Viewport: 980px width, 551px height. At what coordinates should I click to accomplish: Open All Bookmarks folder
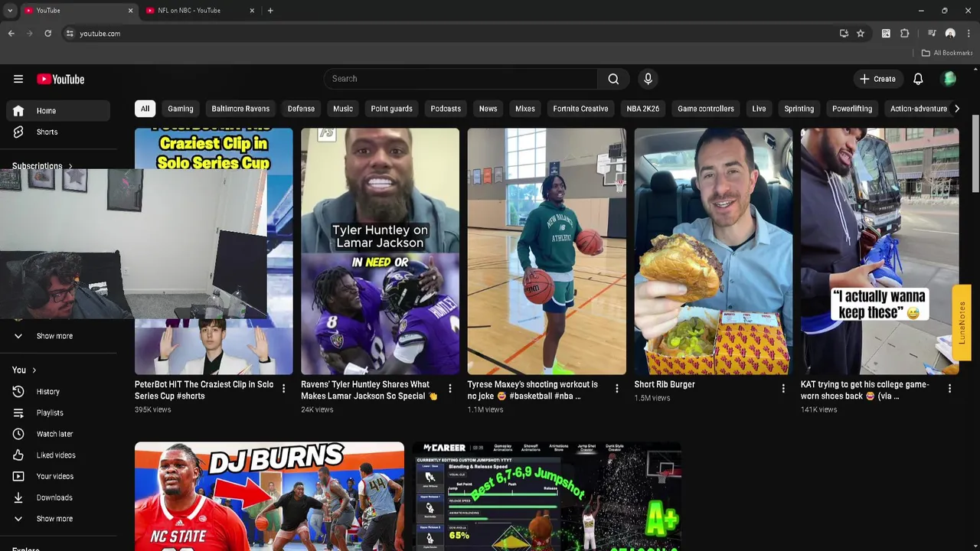(947, 53)
